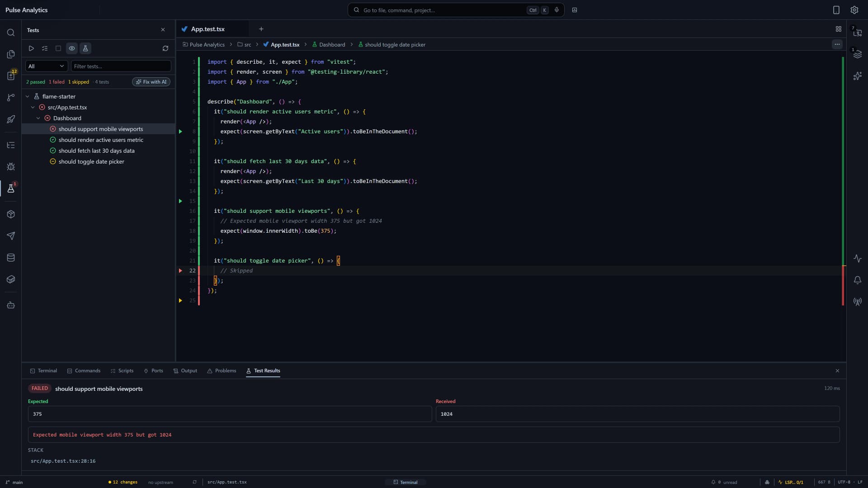Collapse the Dashboard test group
The width and height of the screenshot is (868, 488).
coord(38,118)
